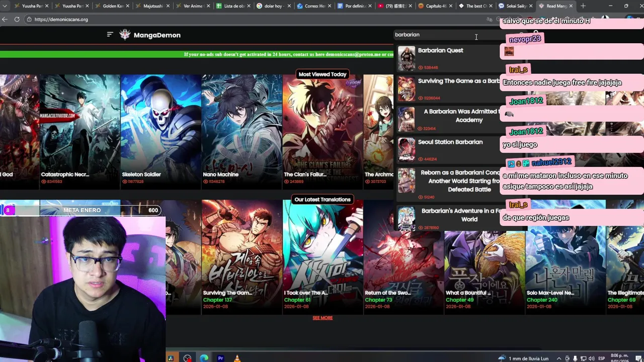Open Surviving The Game latest translation card
The image size is (644, 362).
pyautogui.click(x=242, y=257)
